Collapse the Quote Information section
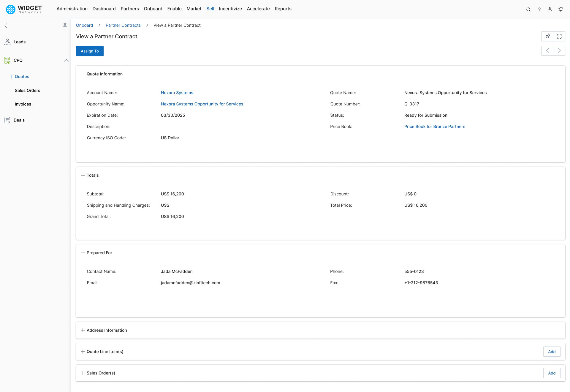570x392 pixels. 82,74
